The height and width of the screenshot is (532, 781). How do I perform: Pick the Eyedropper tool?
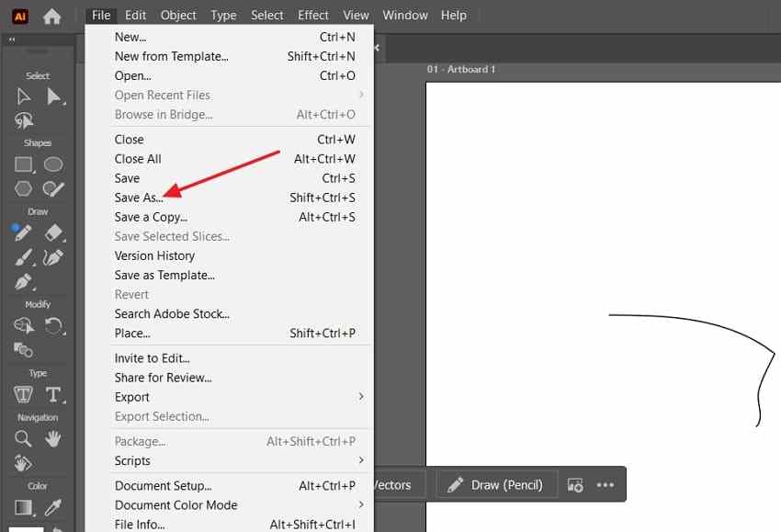click(x=53, y=507)
